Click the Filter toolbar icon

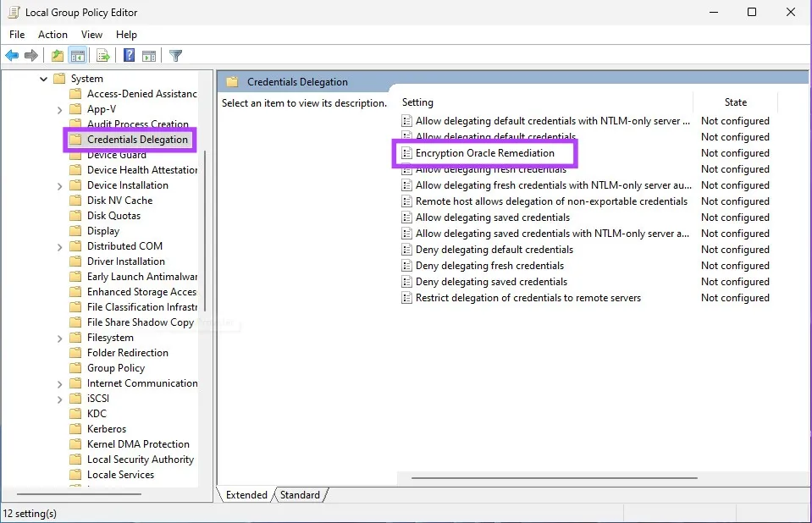(x=175, y=55)
